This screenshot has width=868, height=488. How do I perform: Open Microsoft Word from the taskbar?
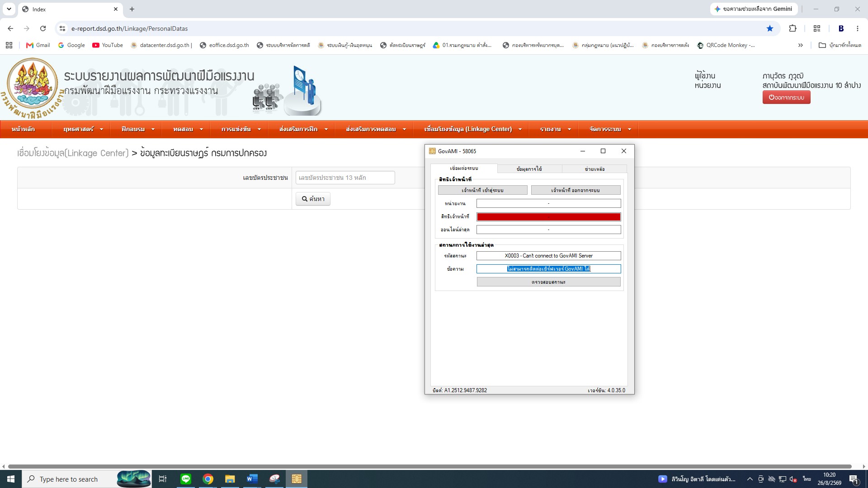click(252, 479)
